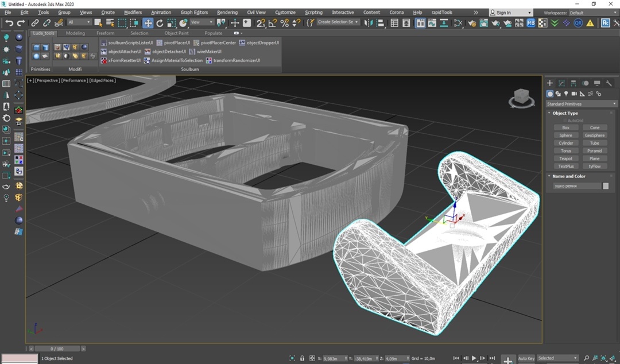Toggle the Selection Lock padlock icon

(302, 358)
